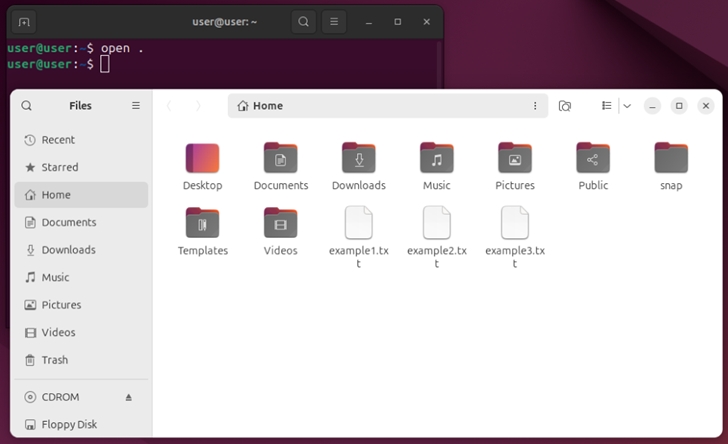This screenshot has width=728, height=444.
Task: Open the Files main hamburger menu
Action: click(136, 106)
